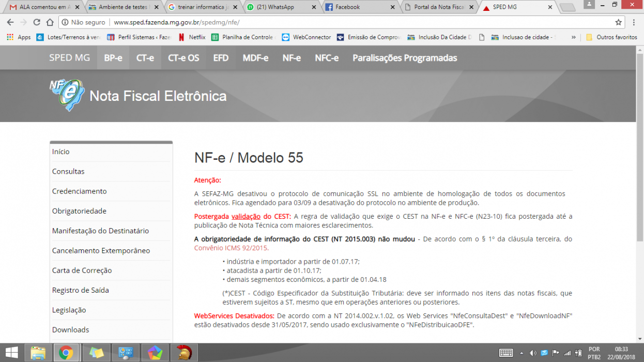Go back using the browser back arrow
The width and height of the screenshot is (644, 362).
pyautogui.click(x=10, y=22)
